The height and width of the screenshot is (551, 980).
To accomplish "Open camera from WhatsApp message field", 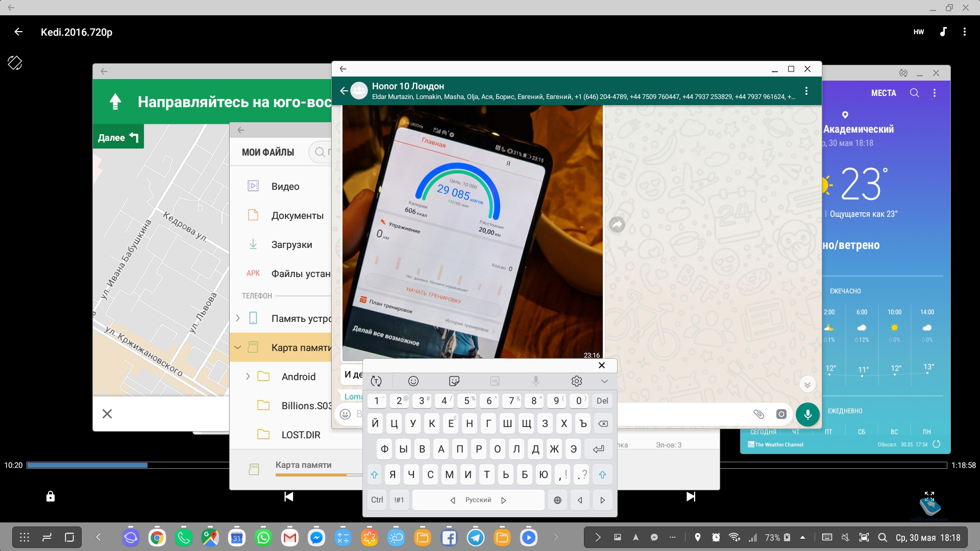I will click(781, 414).
